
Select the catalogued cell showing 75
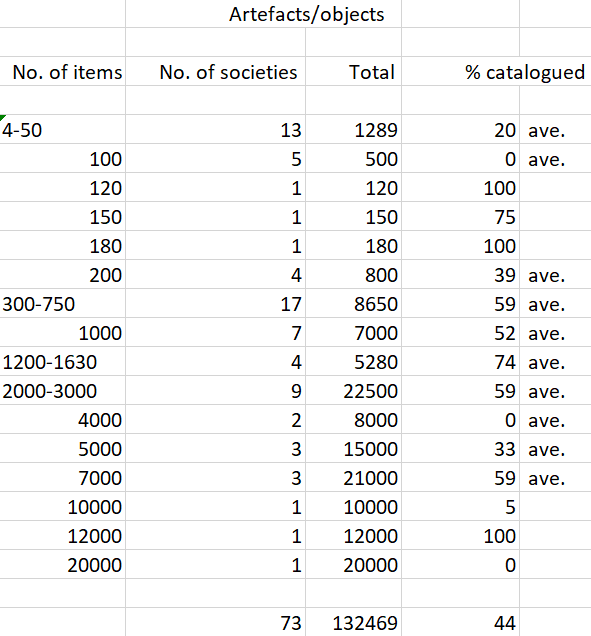[x=460, y=217]
